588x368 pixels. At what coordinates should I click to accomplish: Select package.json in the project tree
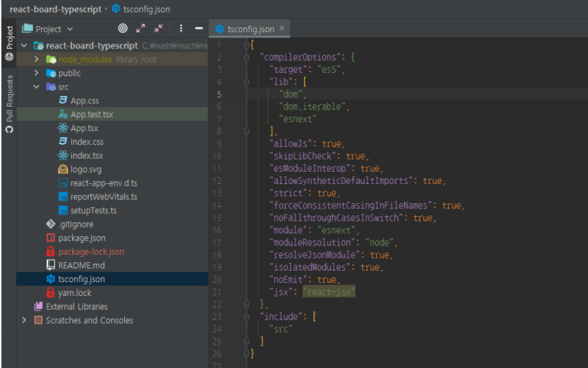(82, 238)
